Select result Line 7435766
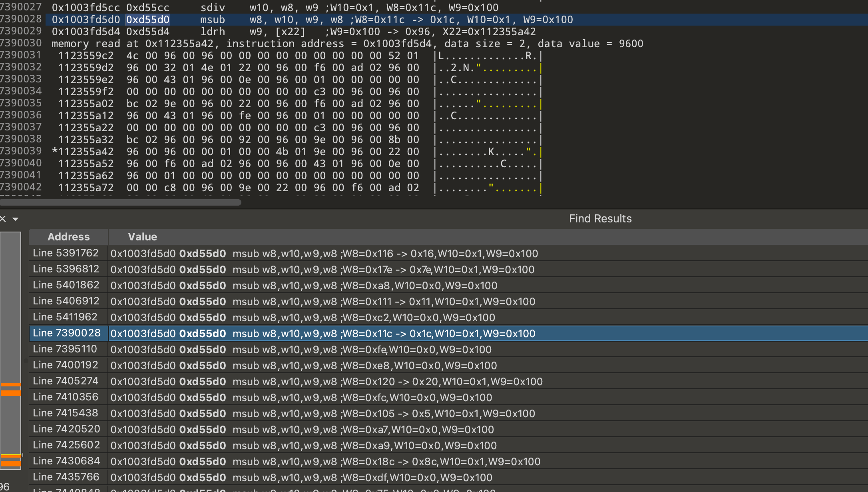Screen dimensions: 868x492 (66, 477)
